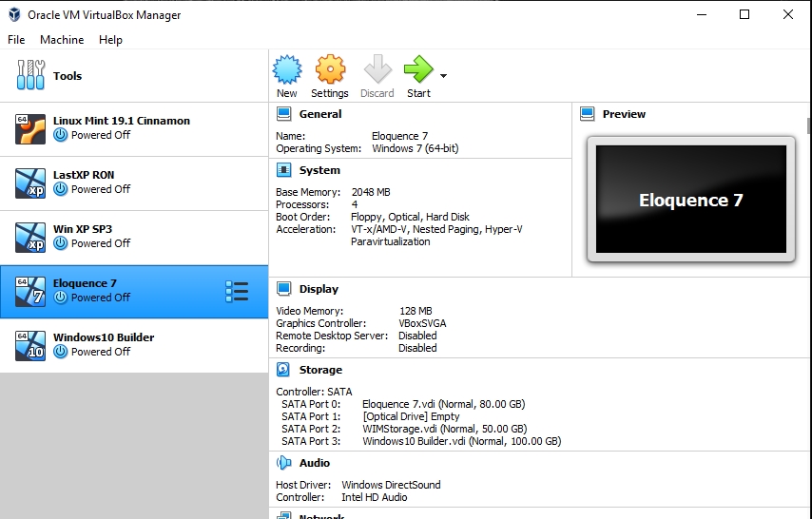Click the Tools wrench icon

coord(30,75)
